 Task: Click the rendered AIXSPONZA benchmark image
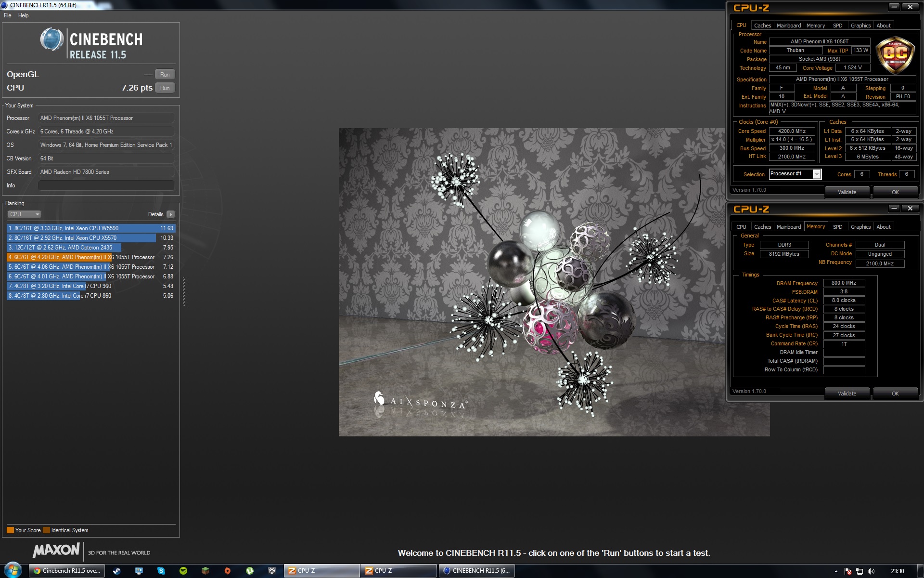tap(554, 282)
